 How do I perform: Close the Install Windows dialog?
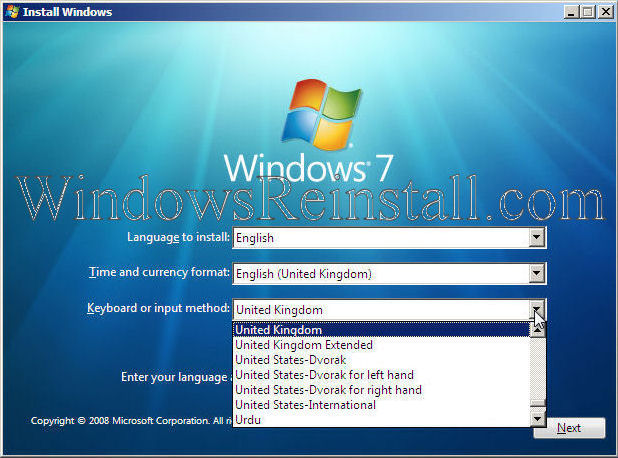(x=604, y=12)
